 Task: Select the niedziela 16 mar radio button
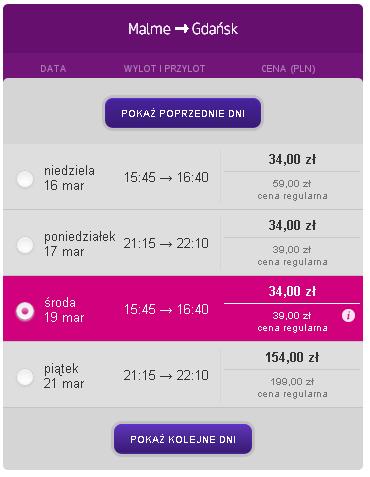[25, 179]
